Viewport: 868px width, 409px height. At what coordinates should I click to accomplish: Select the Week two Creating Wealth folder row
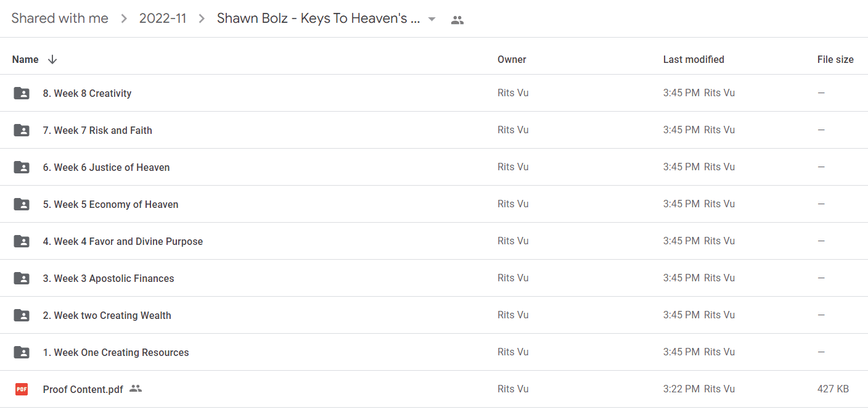(434, 315)
